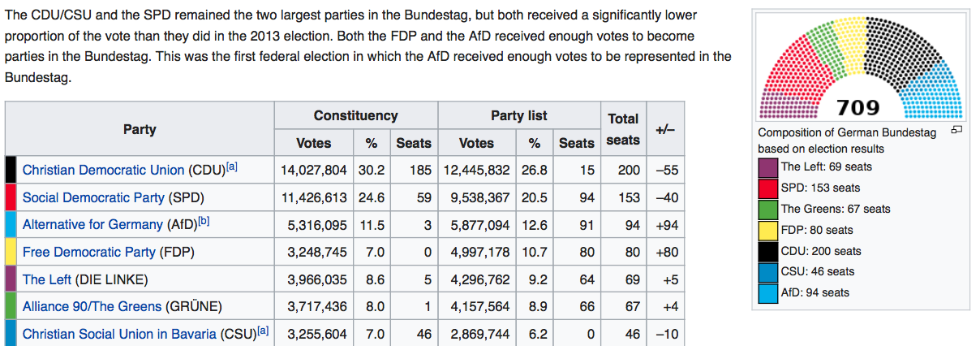
Task: Click the black CDU legend swatch
Action: coord(768,252)
